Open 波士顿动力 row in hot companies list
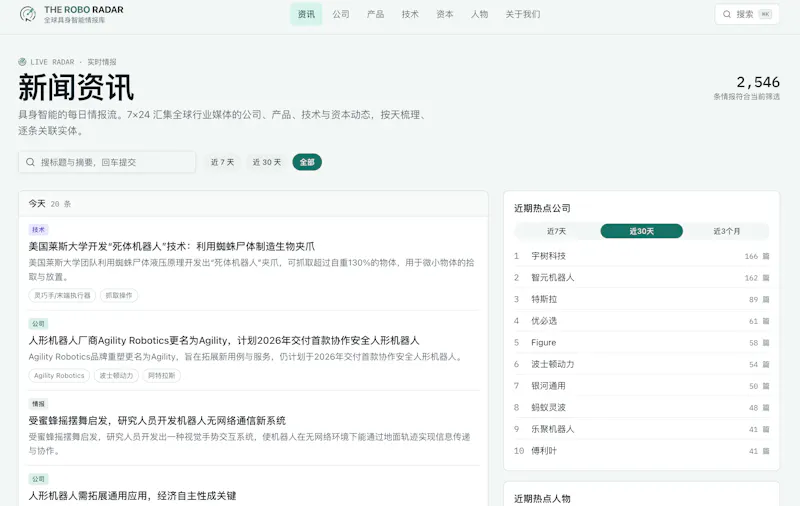Viewport: 800px width, 506px height. pyautogui.click(x=642, y=364)
